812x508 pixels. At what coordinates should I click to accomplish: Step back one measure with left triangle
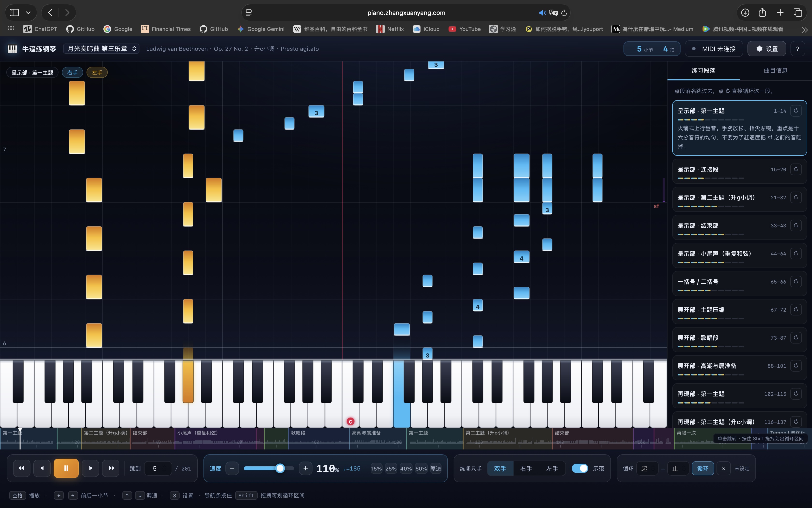(x=42, y=468)
